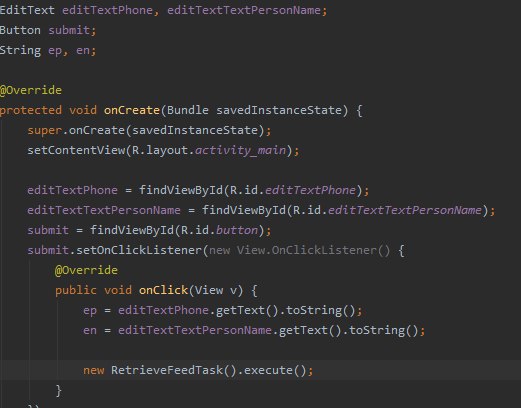Click 'R.id.editTextPhone' resource reference
This screenshot has width=521, height=408.
[293, 190]
